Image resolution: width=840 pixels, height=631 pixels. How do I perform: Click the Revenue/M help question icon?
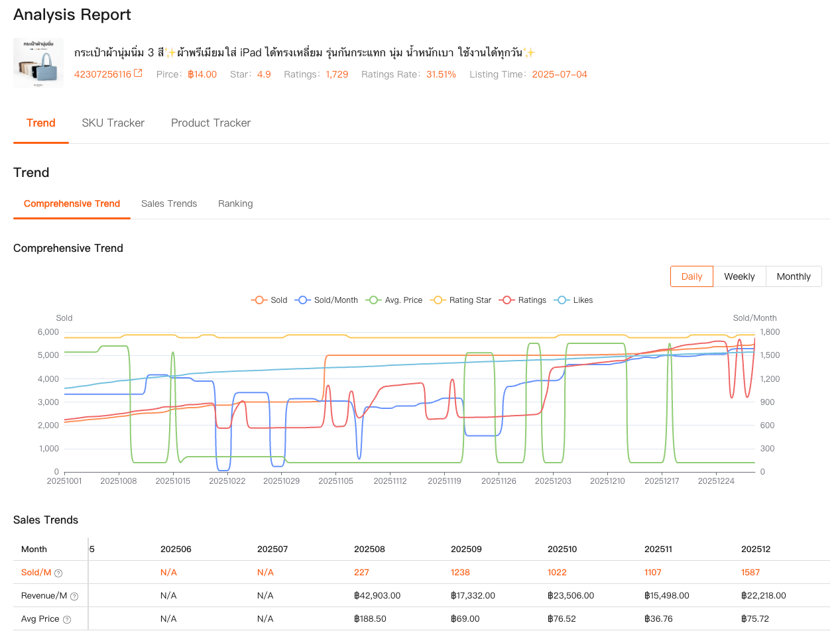[74, 596]
